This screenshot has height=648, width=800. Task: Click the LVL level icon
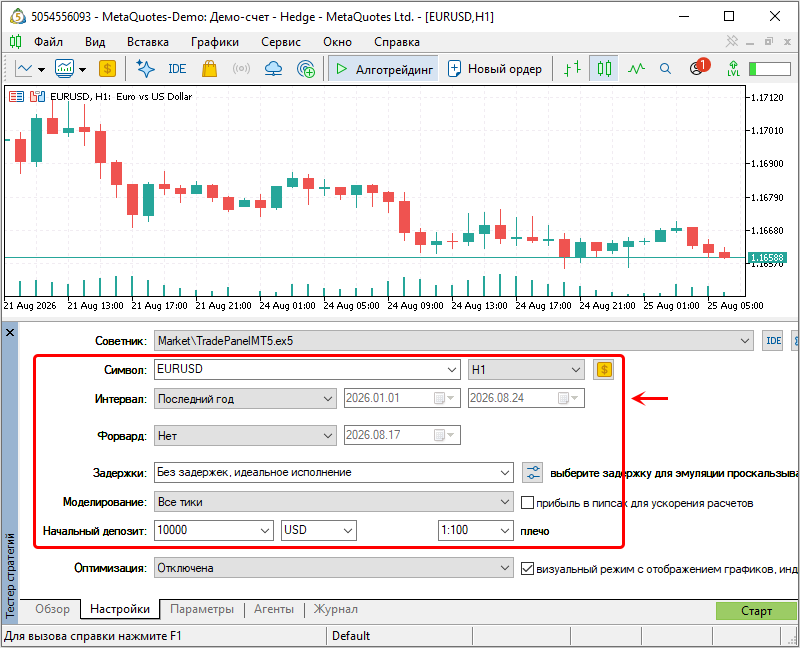pyautogui.click(x=733, y=68)
